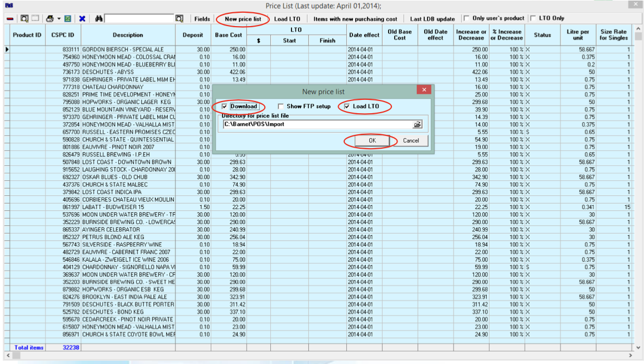Click the Base Cost column header

pos(228,35)
